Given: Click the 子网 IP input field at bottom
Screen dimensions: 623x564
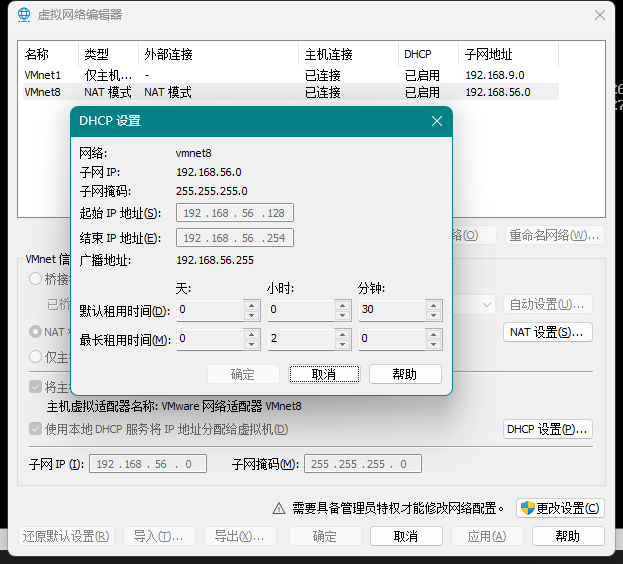Looking at the screenshot, I should [148, 464].
